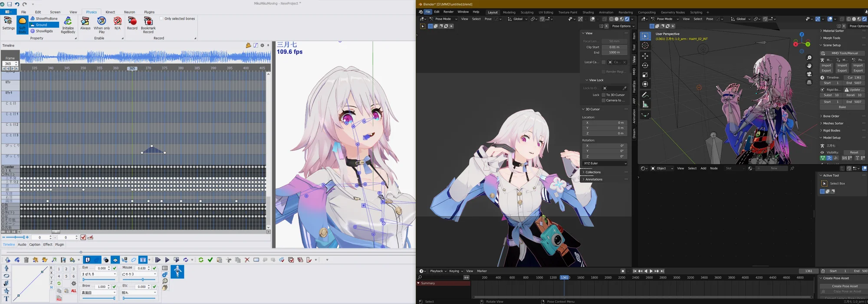The width and height of the screenshot is (868, 304).
Task: Save the MikuMikuMoving project
Action: coord(9,4)
